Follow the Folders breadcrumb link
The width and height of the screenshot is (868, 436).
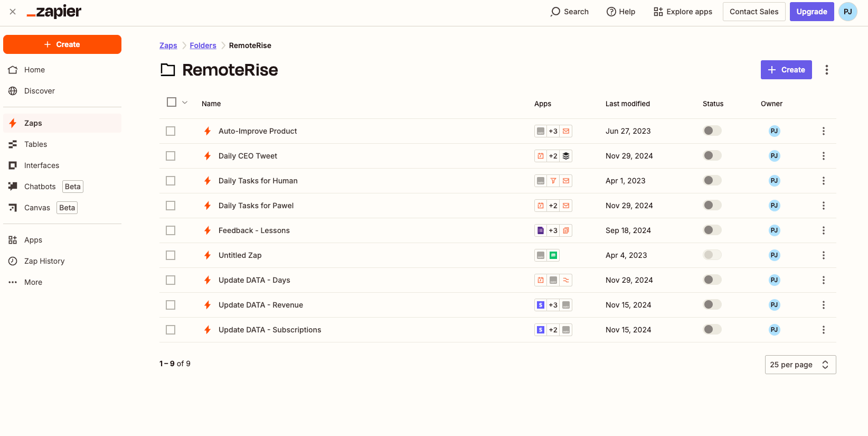pos(203,45)
